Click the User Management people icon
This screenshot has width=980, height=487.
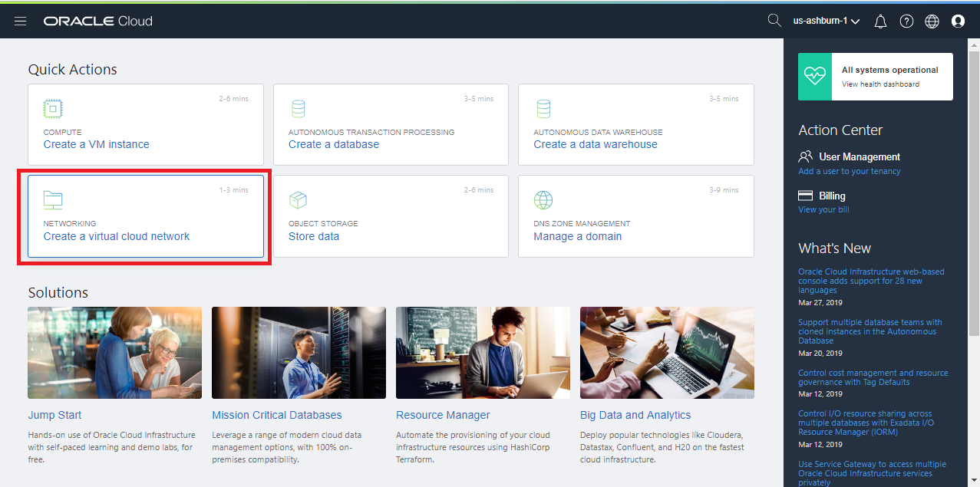(x=805, y=156)
